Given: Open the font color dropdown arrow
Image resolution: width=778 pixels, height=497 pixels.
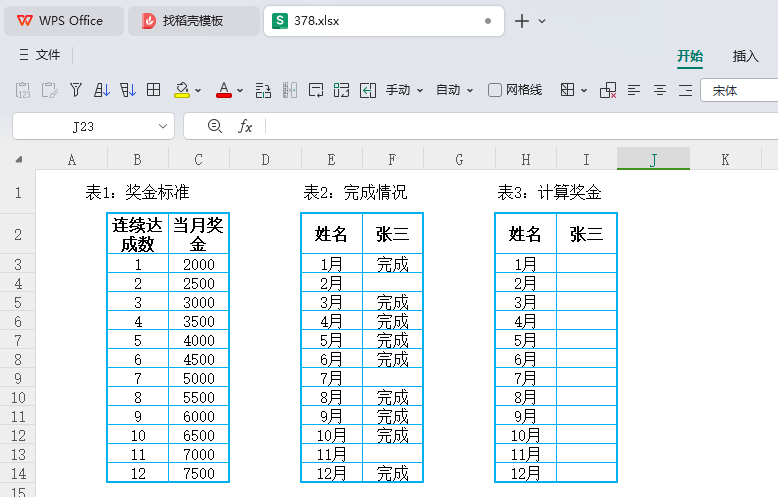Looking at the screenshot, I should click(240, 91).
